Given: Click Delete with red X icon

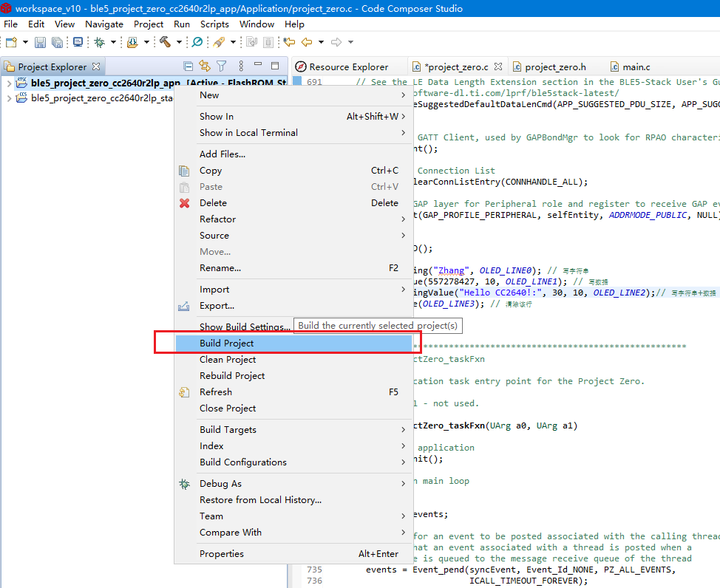Looking at the screenshot, I should 294,203.
